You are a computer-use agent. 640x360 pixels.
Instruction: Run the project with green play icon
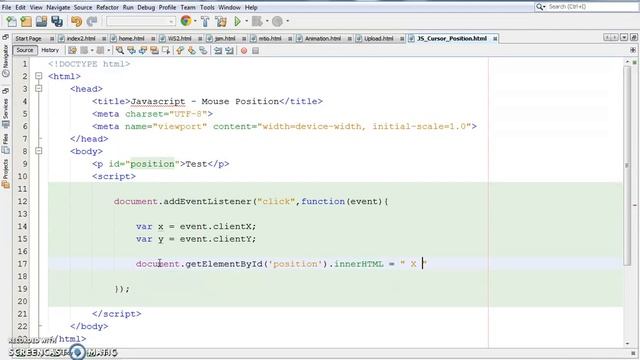(238, 21)
